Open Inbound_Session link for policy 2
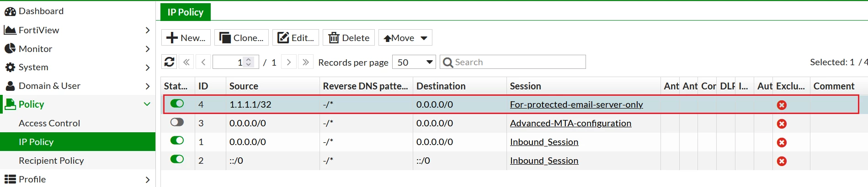The width and height of the screenshot is (868, 187). [544, 161]
